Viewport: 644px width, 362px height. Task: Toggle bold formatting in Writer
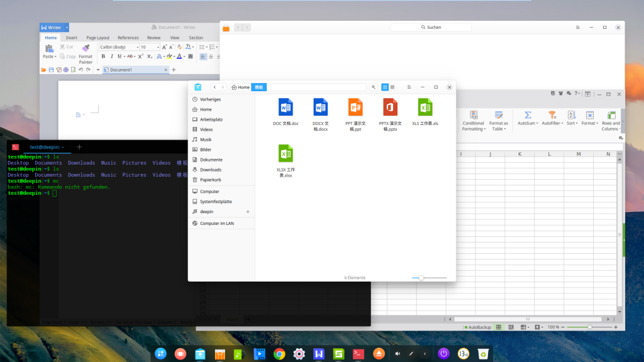coord(103,57)
